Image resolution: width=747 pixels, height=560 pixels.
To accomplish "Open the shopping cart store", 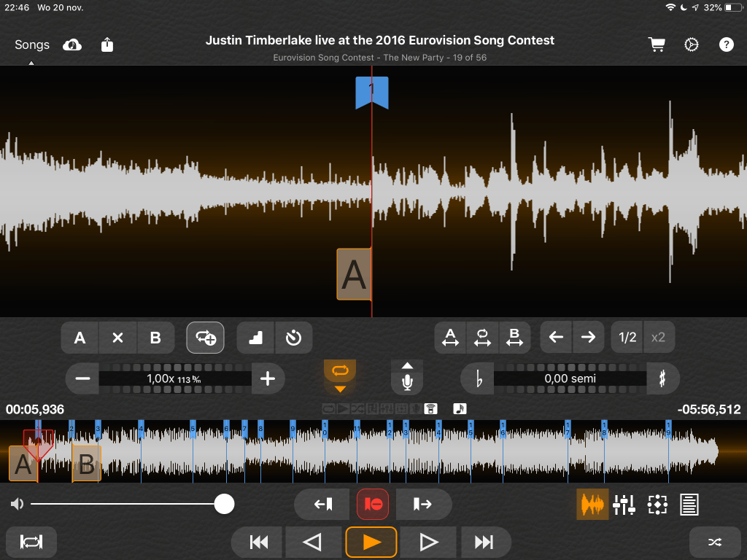I will (x=657, y=44).
